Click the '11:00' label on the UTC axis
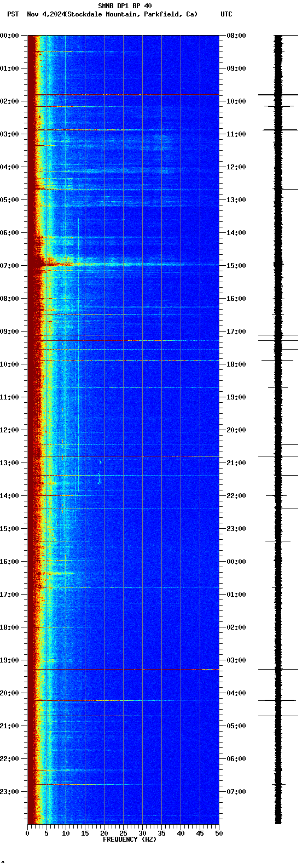Viewport: 302px width, 868px height. click(236, 134)
